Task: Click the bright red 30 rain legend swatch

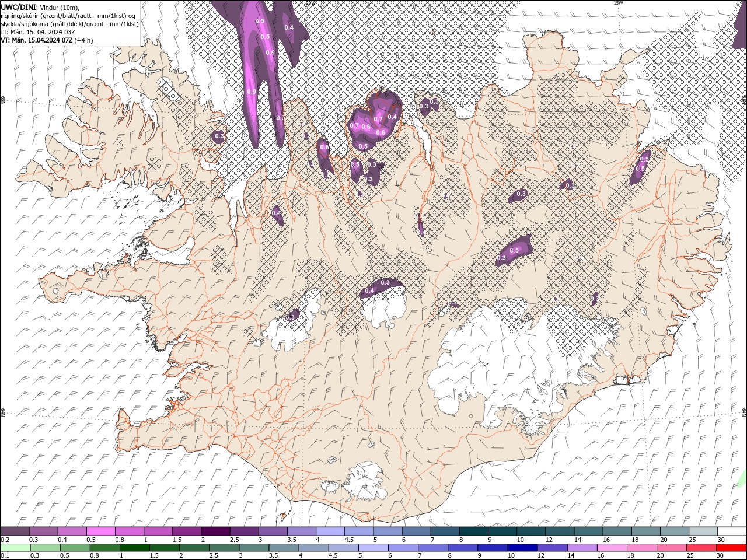Action: click(x=731, y=548)
